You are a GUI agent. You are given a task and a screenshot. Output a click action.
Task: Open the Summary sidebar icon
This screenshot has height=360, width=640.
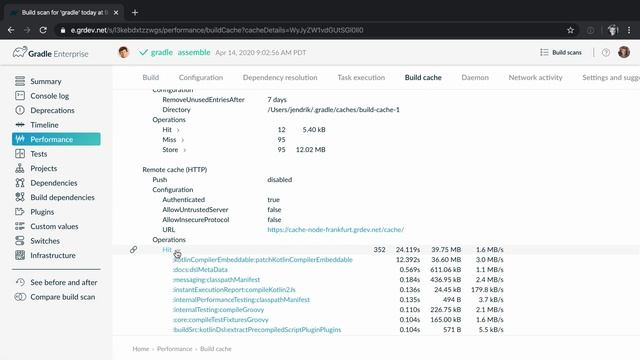20,81
